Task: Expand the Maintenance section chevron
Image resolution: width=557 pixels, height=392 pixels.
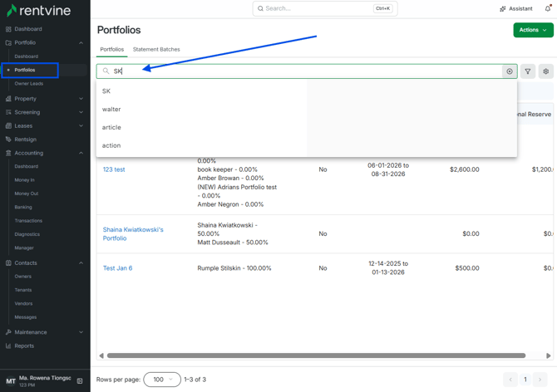Action: point(81,332)
